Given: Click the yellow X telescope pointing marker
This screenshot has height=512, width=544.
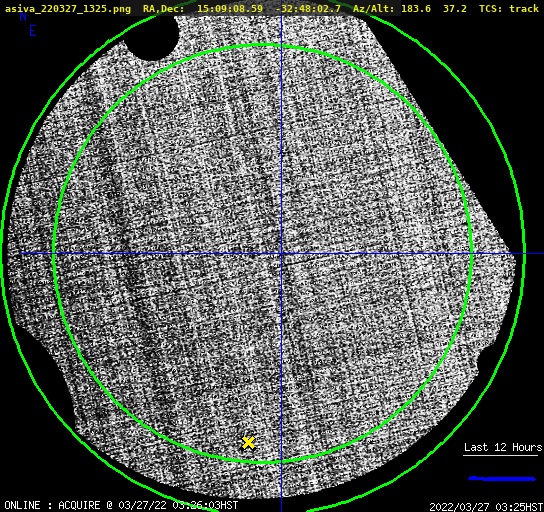Looking at the screenshot, I should (248, 443).
